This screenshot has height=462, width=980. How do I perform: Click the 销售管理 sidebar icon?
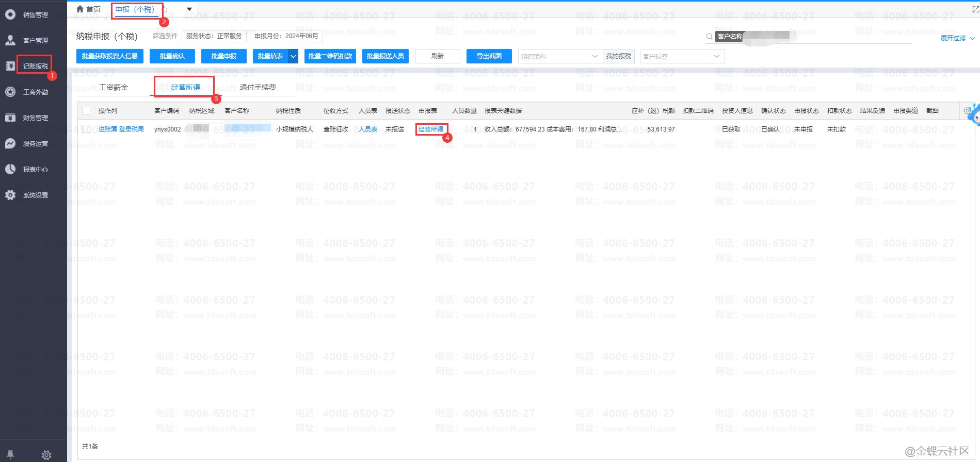[10, 14]
